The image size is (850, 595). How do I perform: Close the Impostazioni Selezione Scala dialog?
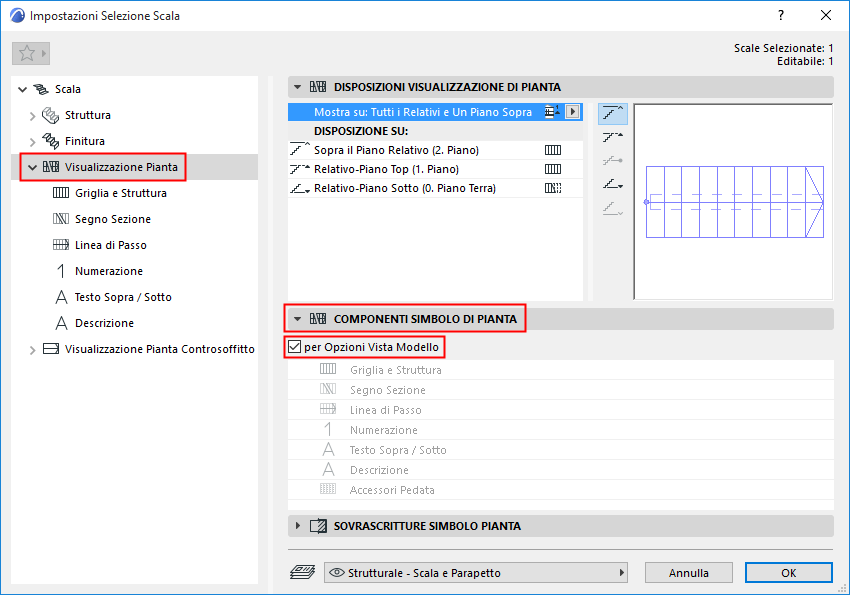pyautogui.click(x=826, y=15)
